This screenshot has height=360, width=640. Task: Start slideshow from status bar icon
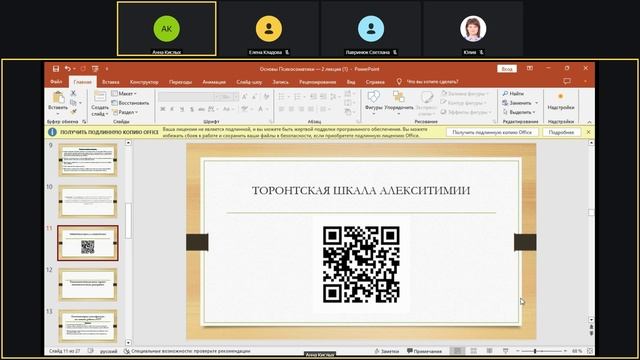click(505, 351)
